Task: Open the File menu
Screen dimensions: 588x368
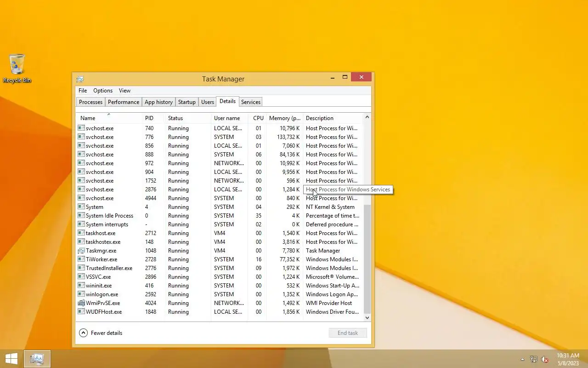Action: click(83, 91)
